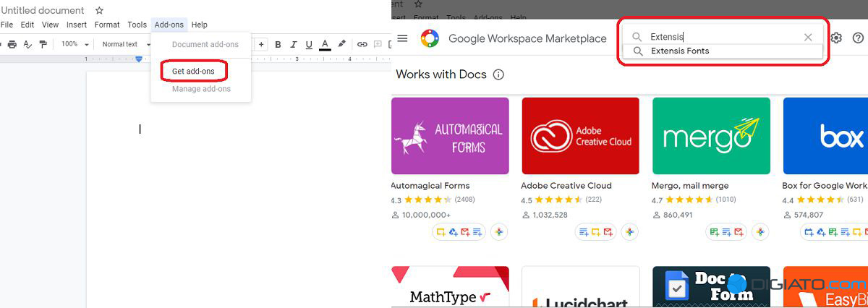
Task: Toggle Underline formatting
Action: (x=309, y=44)
